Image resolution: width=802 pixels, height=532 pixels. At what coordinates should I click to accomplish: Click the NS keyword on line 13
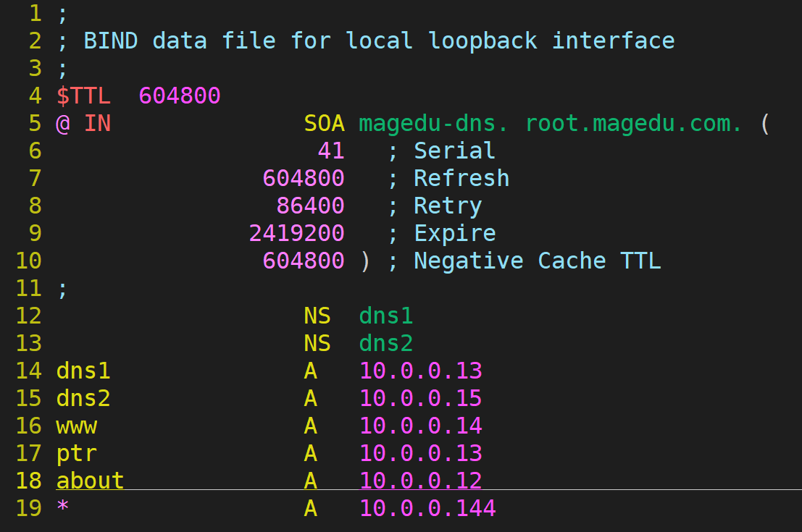coord(317,344)
